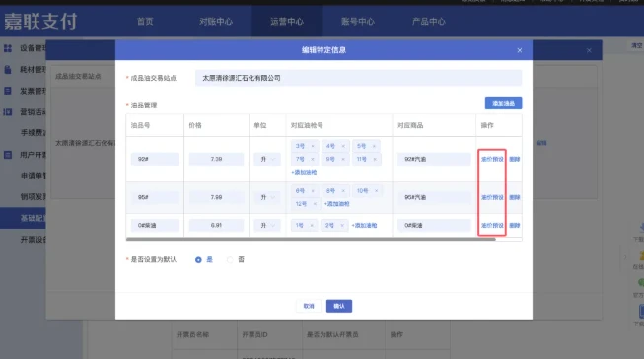
Task: Open the unit dropdown in 95# row
Action: (267, 197)
